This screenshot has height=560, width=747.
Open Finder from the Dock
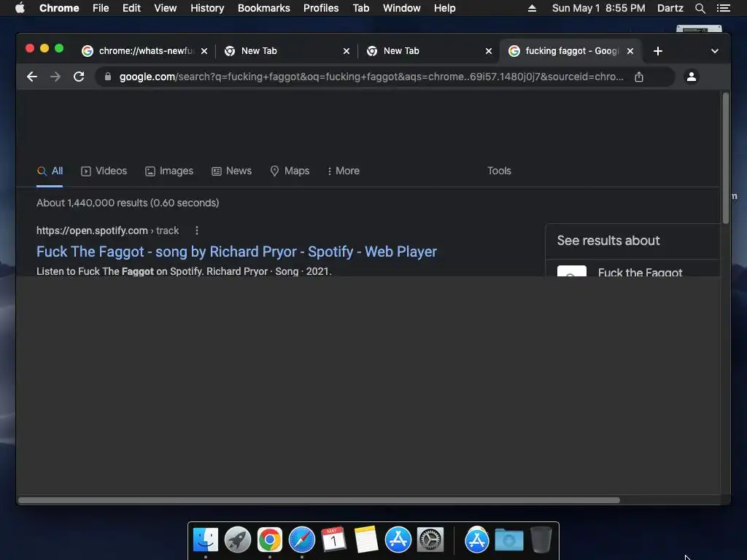point(206,540)
